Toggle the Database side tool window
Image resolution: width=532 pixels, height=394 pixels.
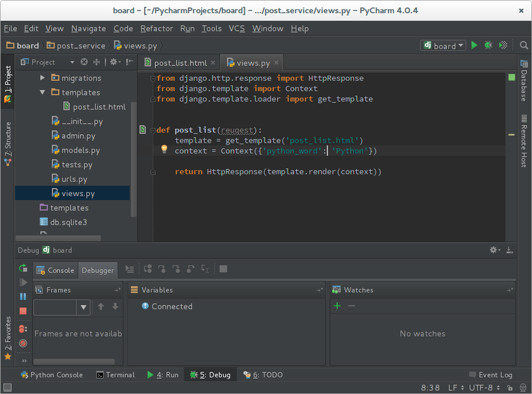click(524, 81)
